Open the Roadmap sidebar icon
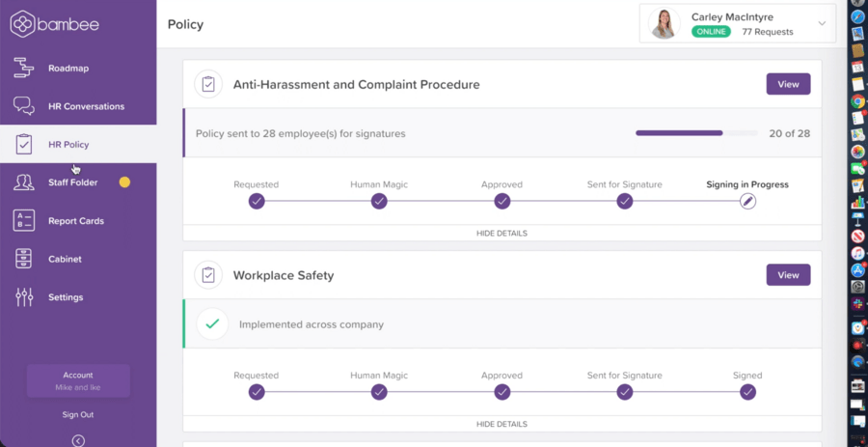 tap(24, 69)
